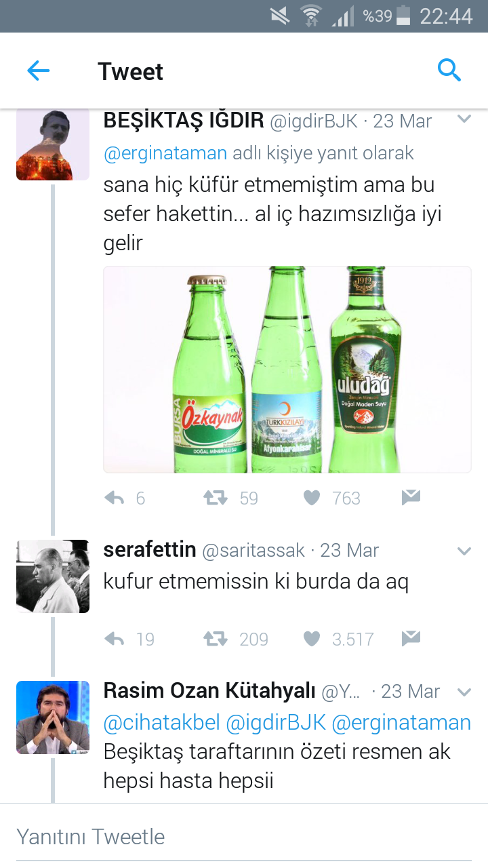The image size is (488, 868).
Task: Retweet serafettin's tweet
Action: pyautogui.click(x=216, y=639)
